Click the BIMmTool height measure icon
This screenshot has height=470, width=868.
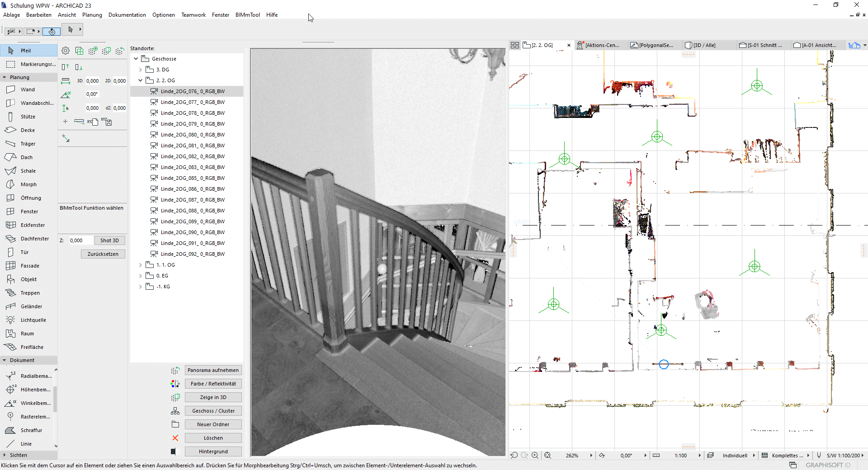pos(66,108)
